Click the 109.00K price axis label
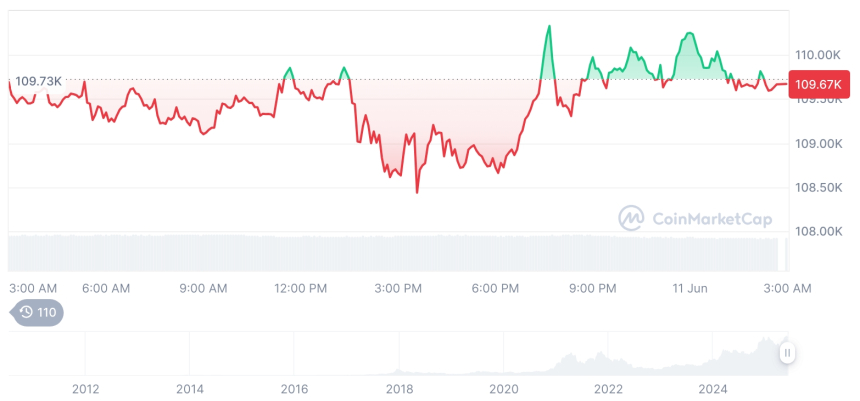This screenshot has height=401, width=860. coord(820,143)
